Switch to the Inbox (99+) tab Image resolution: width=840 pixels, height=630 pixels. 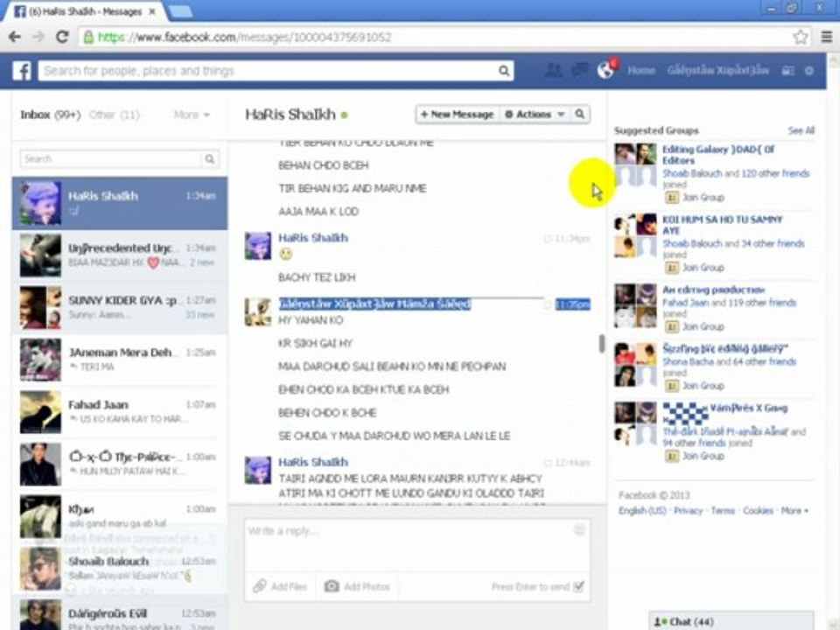(51, 115)
